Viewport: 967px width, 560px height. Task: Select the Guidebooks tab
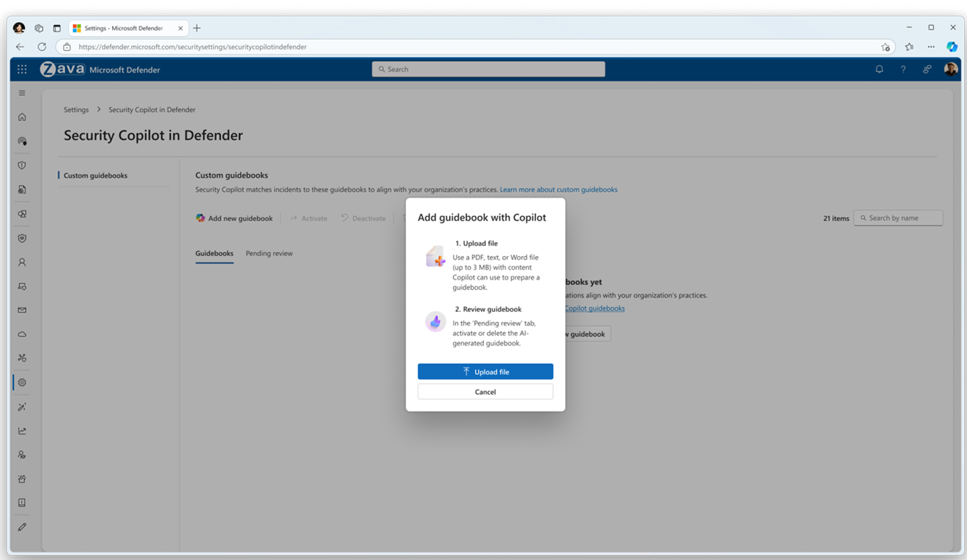214,253
